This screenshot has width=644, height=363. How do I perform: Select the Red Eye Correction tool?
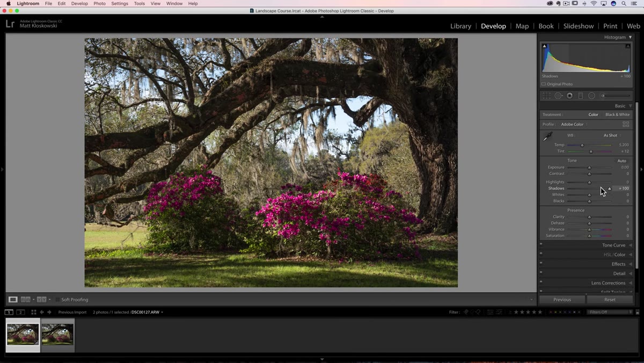tap(569, 96)
